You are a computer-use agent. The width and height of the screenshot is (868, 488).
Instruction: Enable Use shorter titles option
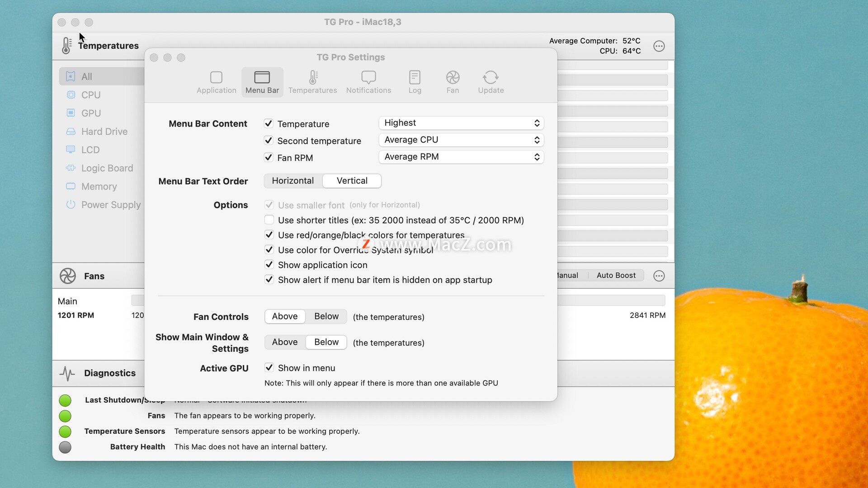click(269, 220)
